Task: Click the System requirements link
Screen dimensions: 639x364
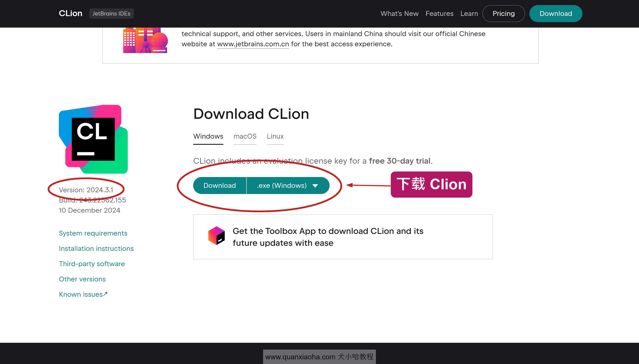Action: pyautogui.click(x=93, y=233)
